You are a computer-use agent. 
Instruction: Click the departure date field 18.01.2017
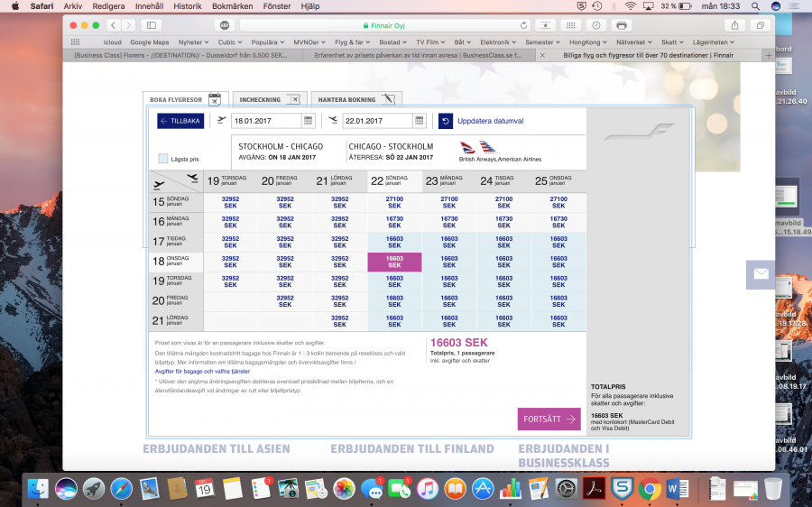(266, 121)
